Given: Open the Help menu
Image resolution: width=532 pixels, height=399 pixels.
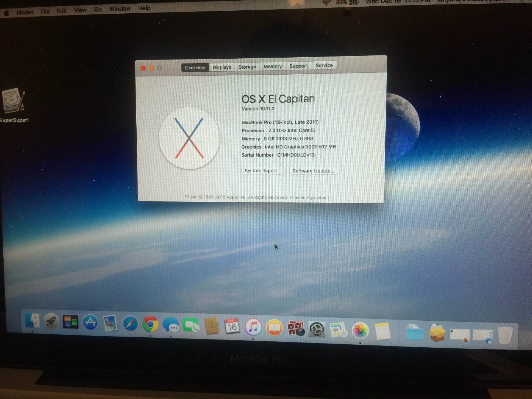Looking at the screenshot, I should pos(144,8).
